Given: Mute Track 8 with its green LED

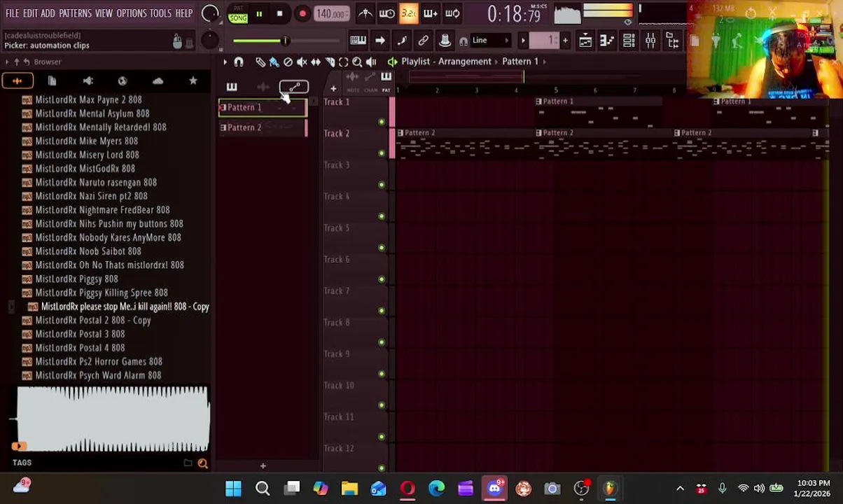Looking at the screenshot, I should pos(382,342).
